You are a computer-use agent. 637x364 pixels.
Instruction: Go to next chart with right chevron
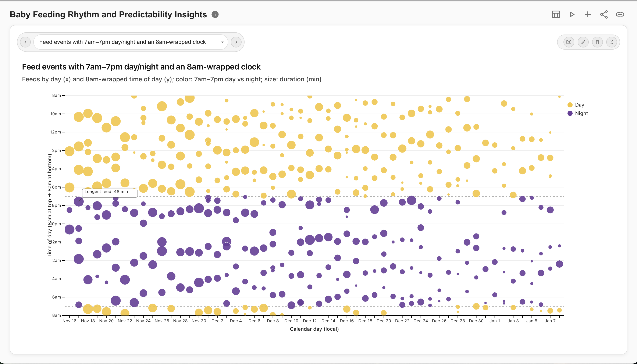pos(236,42)
